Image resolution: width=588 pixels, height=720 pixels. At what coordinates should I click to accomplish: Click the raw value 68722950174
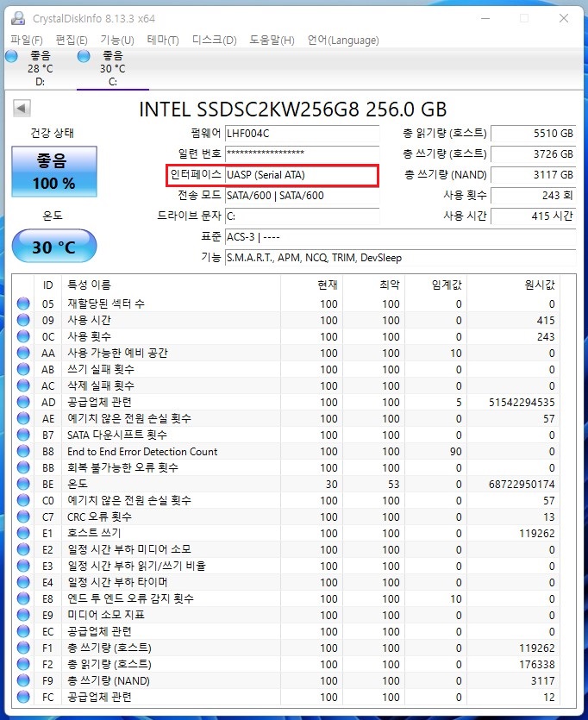(522, 484)
